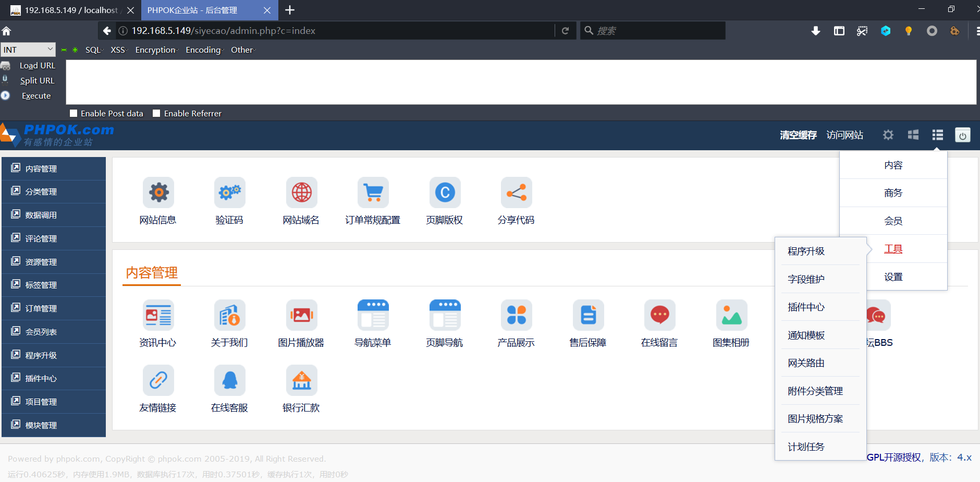The image size is (980, 482).
Task: Reload the page with refresh icon
Action: tap(565, 31)
